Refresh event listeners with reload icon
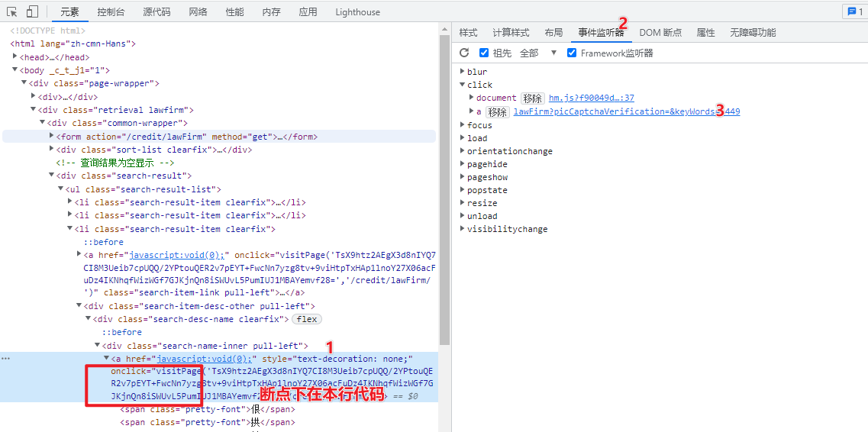The image size is (868, 432). pyautogui.click(x=464, y=53)
